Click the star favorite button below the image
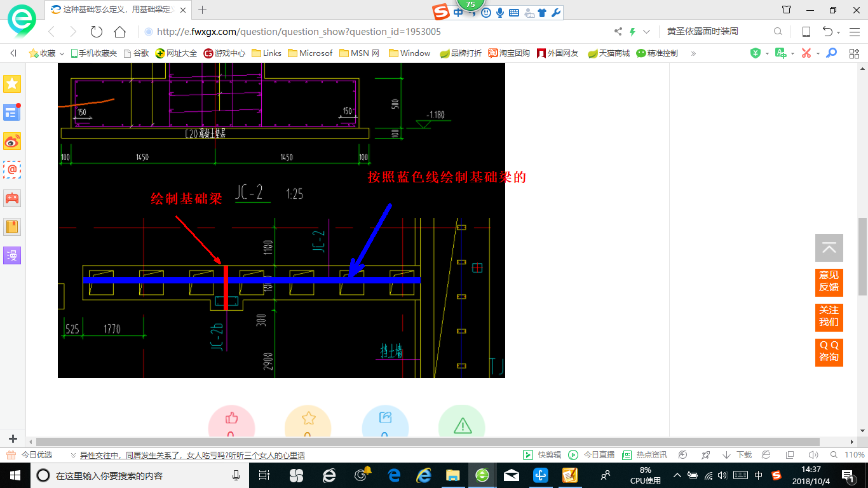 tap(308, 420)
